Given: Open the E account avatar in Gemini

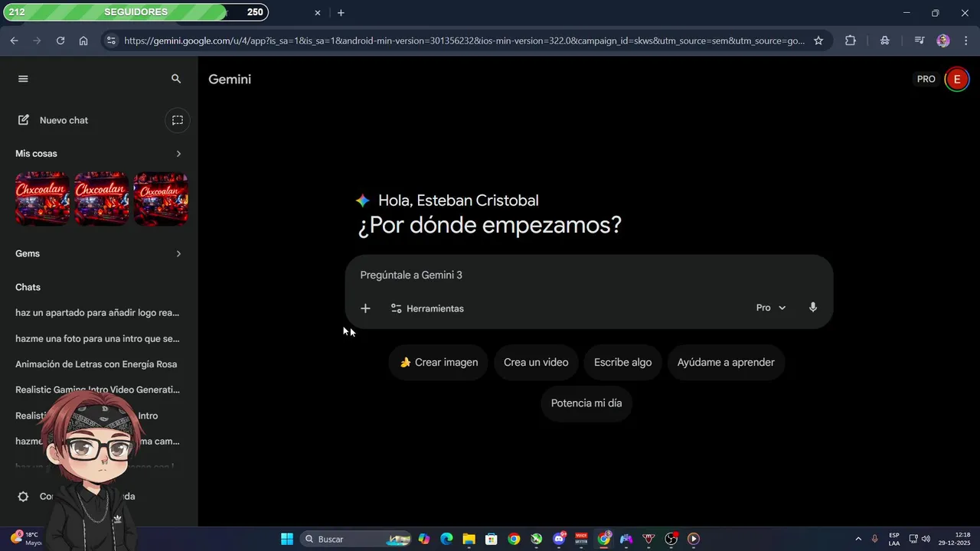Looking at the screenshot, I should point(956,79).
